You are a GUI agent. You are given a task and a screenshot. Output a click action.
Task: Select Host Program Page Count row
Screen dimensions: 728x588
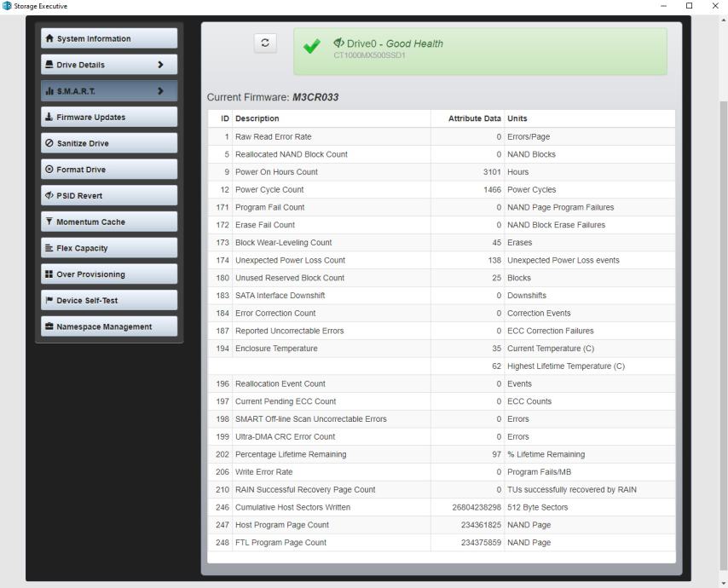click(441, 524)
